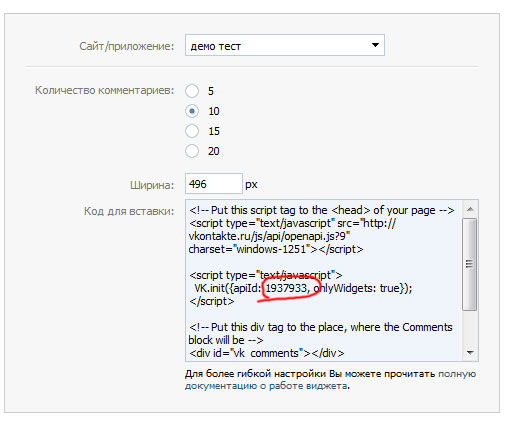Click the vkontakte.ru/js/api/openapi.js line in the code

tap(269, 236)
